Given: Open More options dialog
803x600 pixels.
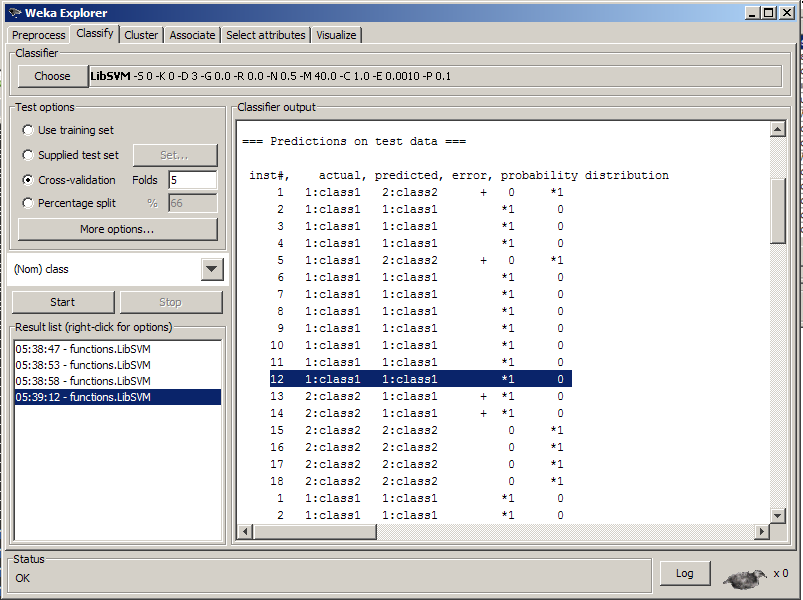Looking at the screenshot, I should [117, 229].
